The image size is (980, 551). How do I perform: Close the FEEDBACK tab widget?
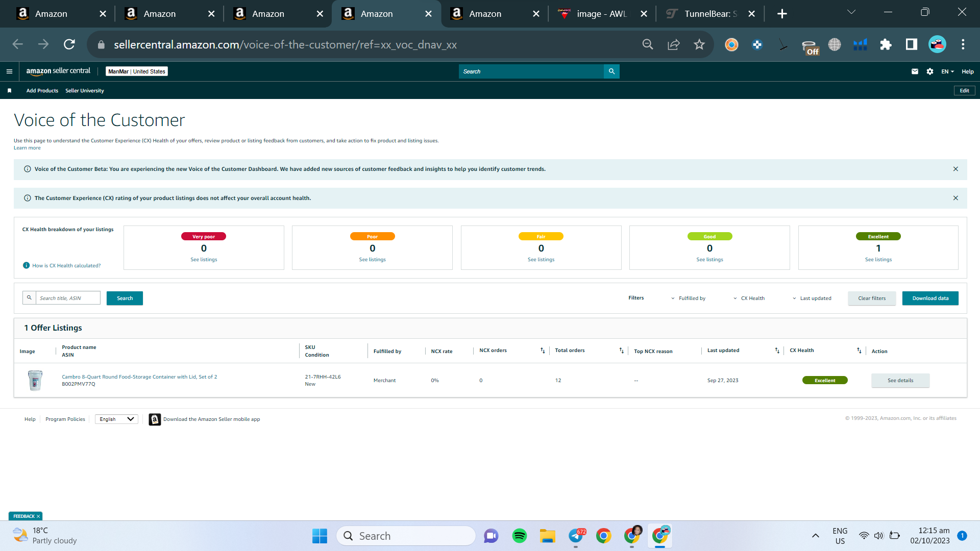click(38, 516)
